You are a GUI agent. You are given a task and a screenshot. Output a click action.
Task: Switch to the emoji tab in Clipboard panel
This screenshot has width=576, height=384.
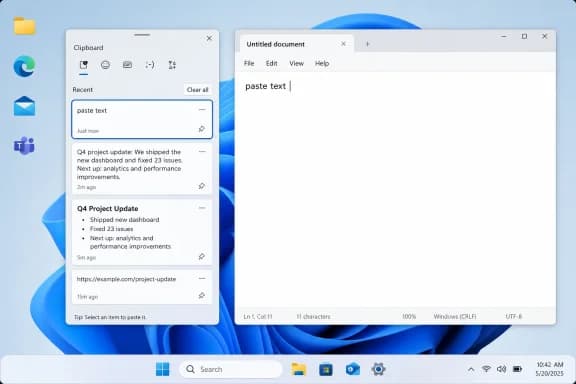click(105, 65)
